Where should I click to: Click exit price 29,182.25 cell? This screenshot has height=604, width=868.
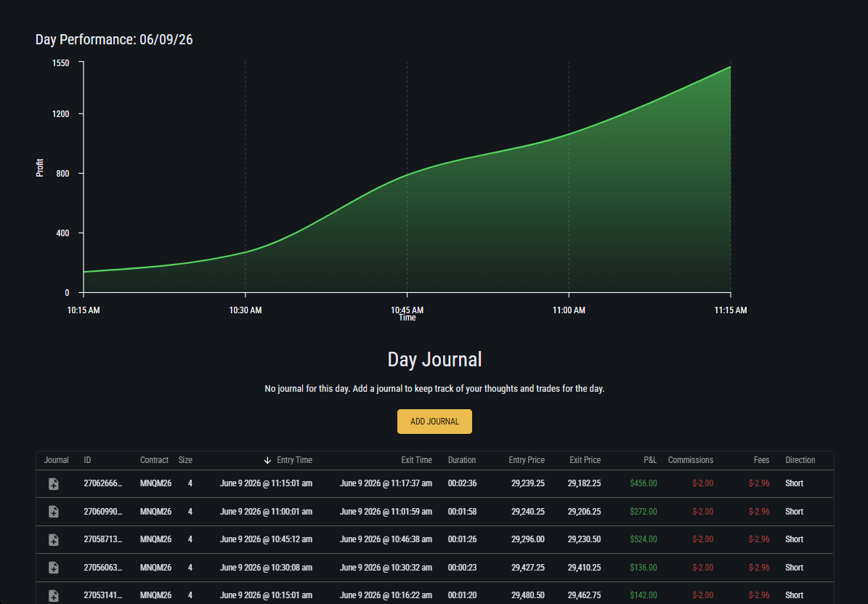[584, 483]
